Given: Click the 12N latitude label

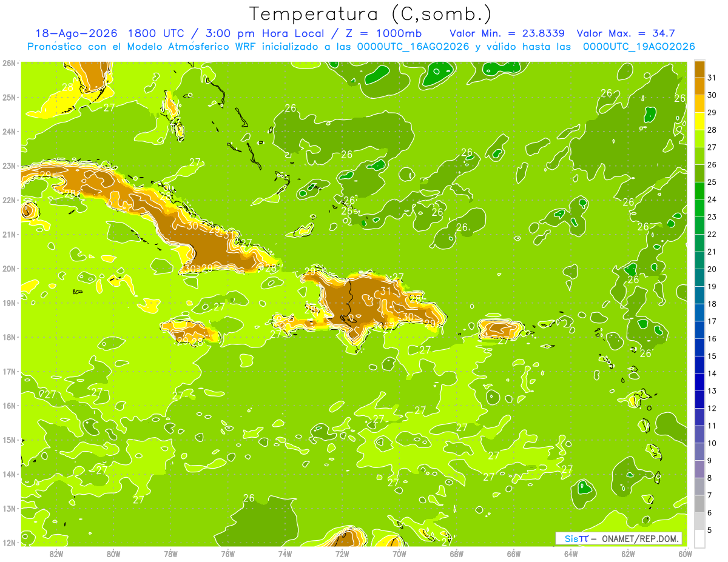Looking at the screenshot, I should (x=9, y=543).
